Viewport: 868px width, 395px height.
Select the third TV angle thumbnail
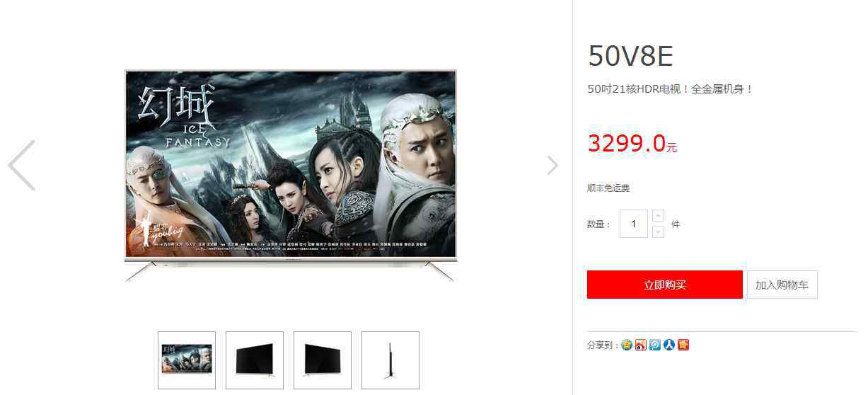tap(323, 360)
